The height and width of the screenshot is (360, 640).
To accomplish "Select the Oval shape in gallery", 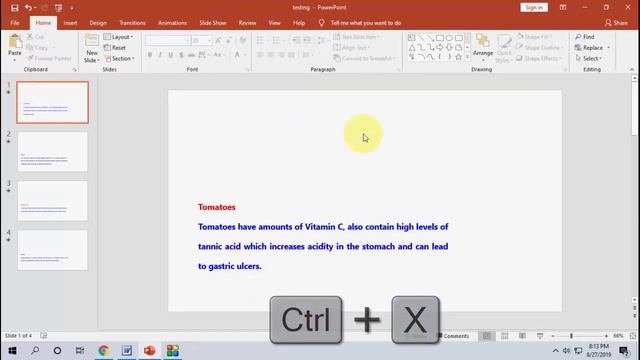I will [449, 38].
